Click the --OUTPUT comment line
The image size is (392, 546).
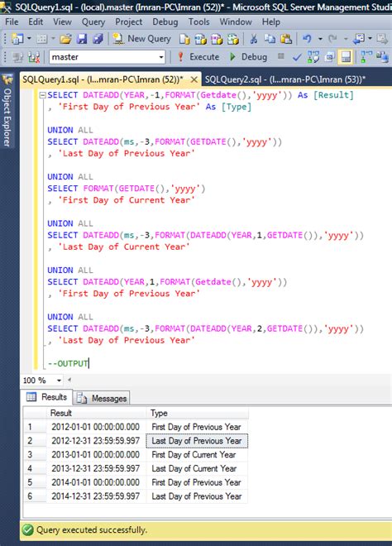(x=69, y=363)
